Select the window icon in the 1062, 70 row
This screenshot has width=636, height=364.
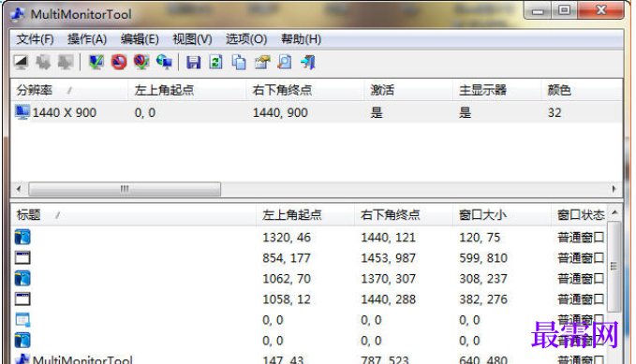(x=22, y=279)
